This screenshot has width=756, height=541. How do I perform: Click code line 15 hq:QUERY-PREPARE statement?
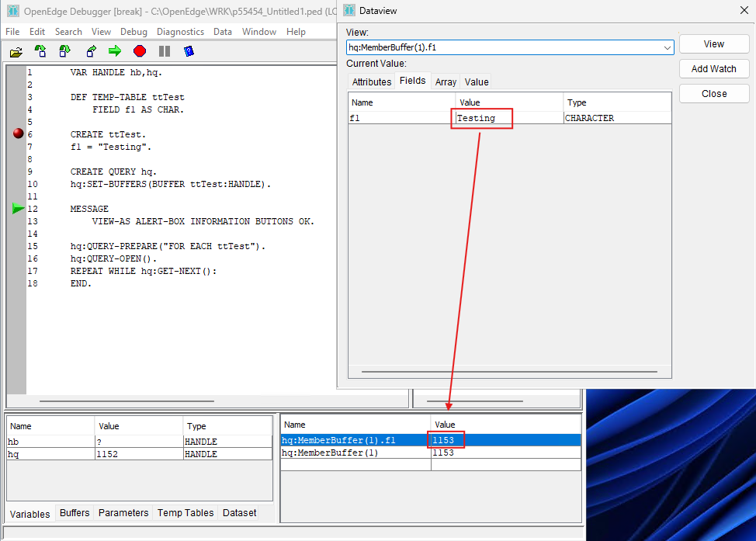pyautogui.click(x=168, y=246)
